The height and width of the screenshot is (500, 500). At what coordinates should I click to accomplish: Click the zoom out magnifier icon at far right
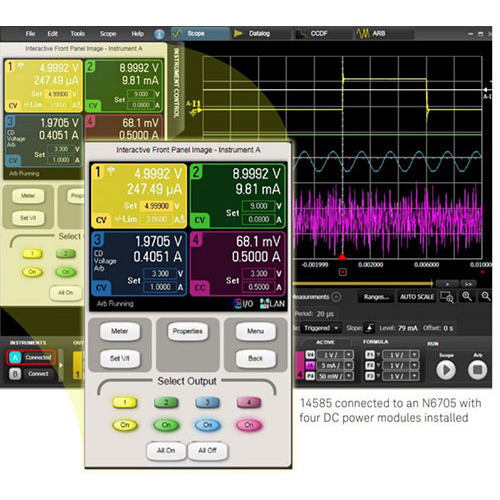(x=486, y=297)
